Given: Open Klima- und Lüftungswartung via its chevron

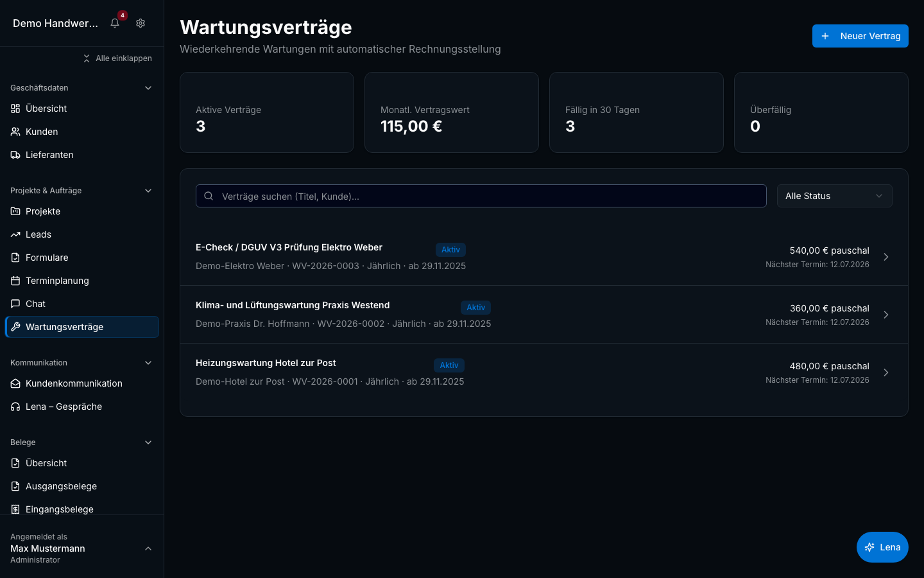Looking at the screenshot, I should click(886, 315).
